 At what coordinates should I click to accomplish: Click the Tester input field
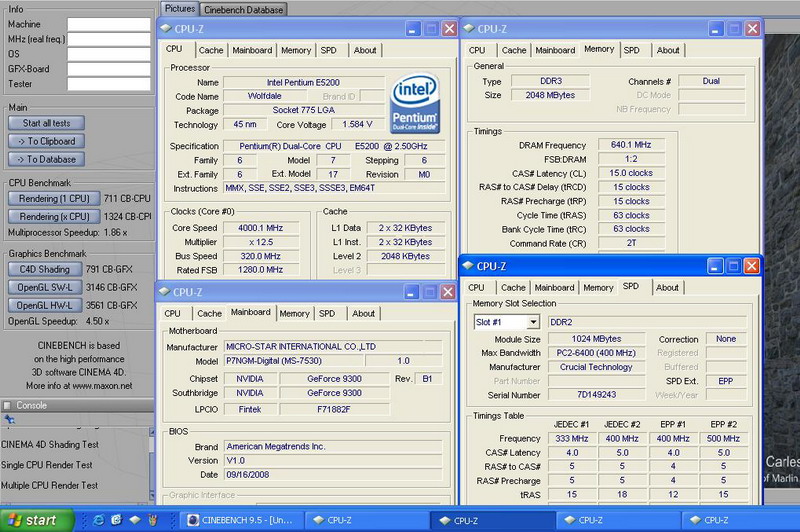click(x=109, y=84)
